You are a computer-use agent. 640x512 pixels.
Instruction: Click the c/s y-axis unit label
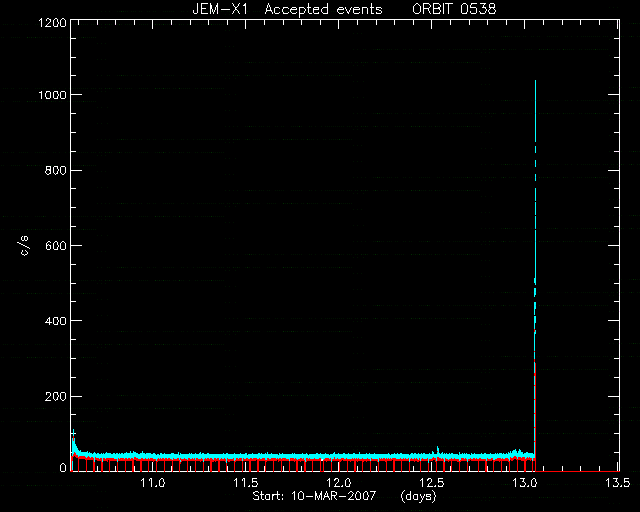(25, 245)
